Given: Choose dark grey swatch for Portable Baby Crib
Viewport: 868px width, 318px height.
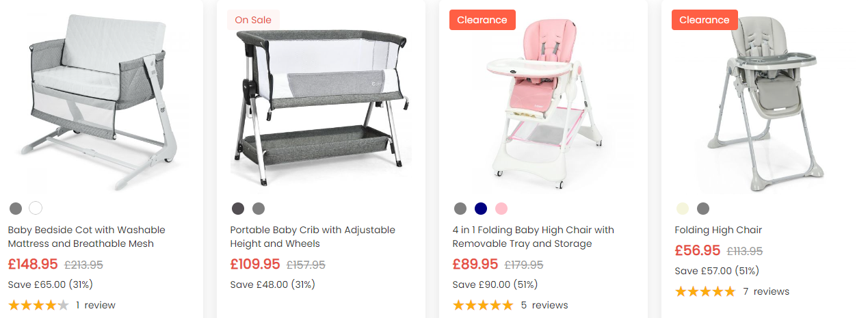Looking at the screenshot, I should coord(238,209).
